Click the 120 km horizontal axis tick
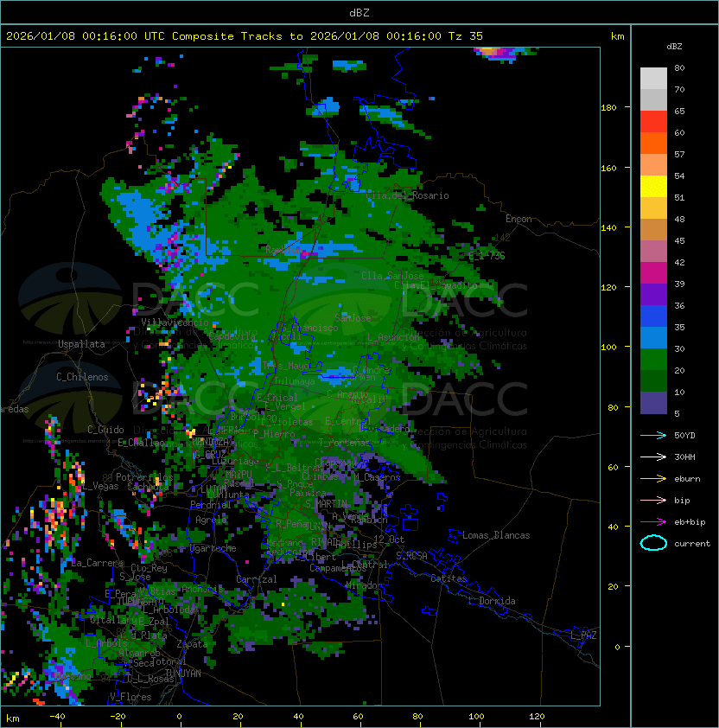Viewport: 719px width, 728px height. click(537, 716)
